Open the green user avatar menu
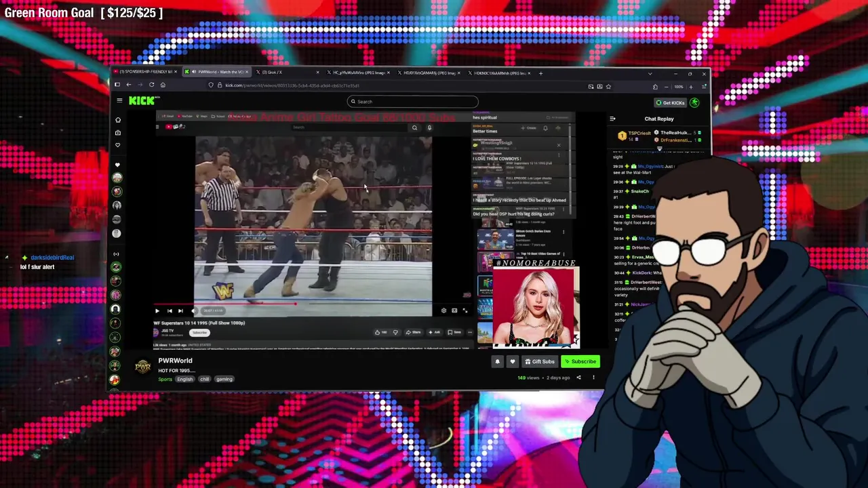868x488 pixels. pyautogui.click(x=694, y=103)
